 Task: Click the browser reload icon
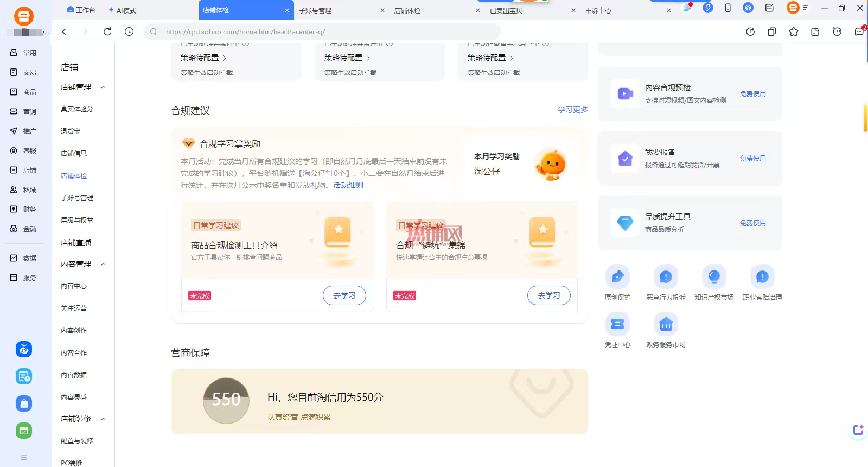(107, 31)
